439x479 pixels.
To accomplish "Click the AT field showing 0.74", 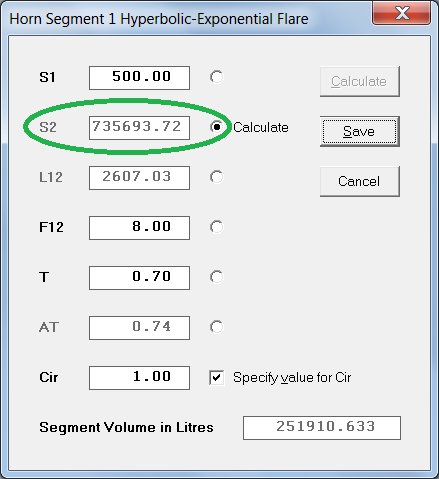I will coord(139,328).
